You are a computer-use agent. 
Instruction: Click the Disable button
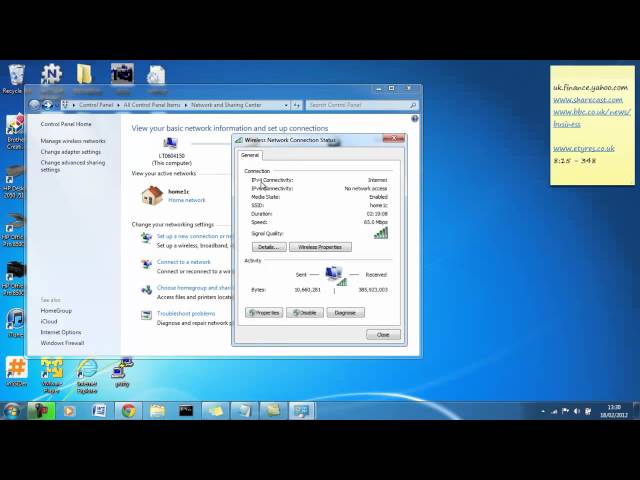click(x=305, y=313)
